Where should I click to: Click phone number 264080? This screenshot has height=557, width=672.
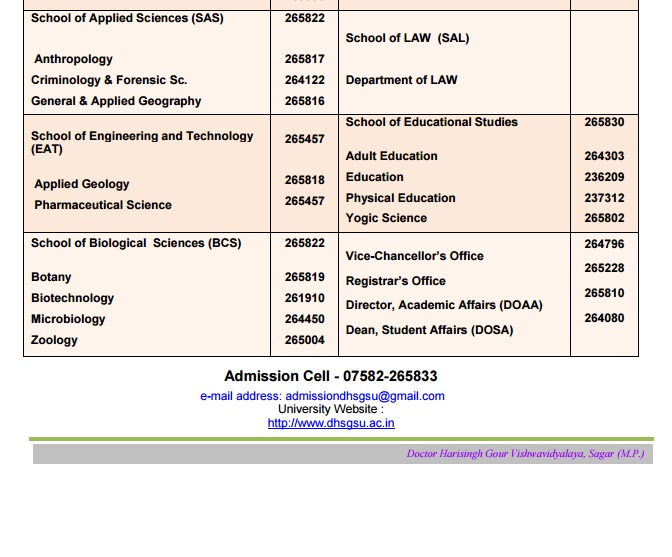click(x=604, y=318)
